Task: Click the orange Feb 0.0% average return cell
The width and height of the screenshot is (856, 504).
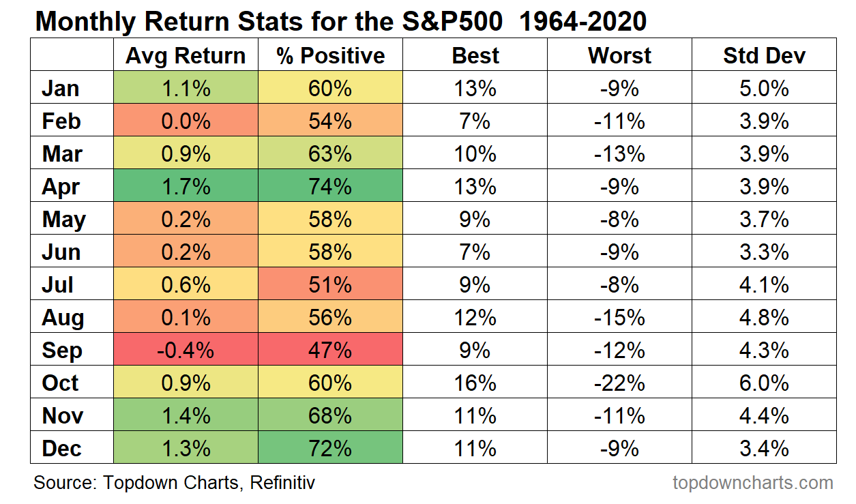Action: pos(186,121)
